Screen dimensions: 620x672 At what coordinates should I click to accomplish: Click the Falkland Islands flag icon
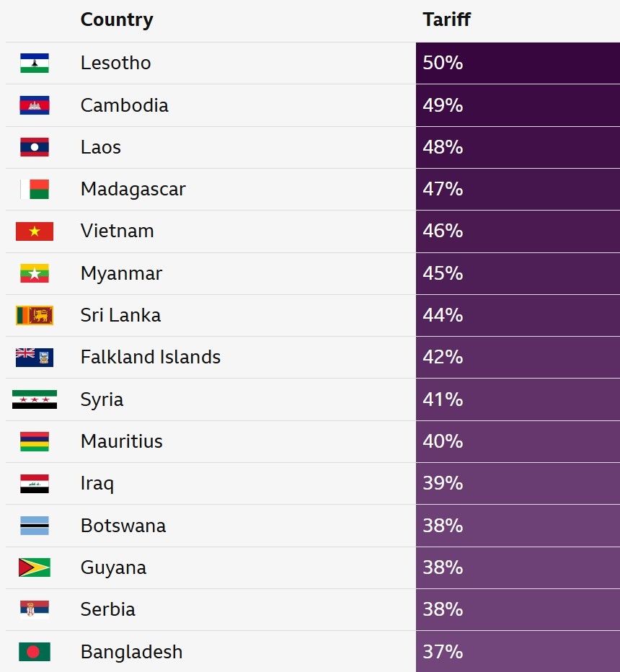pyautogui.click(x=35, y=357)
